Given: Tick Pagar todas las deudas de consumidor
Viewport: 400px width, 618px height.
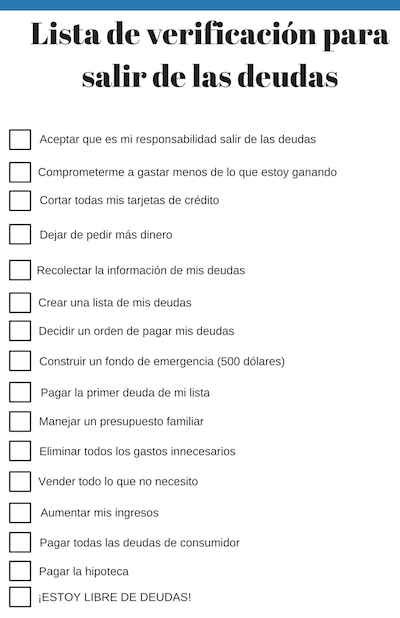Looking at the screenshot, I should [x=20, y=542].
